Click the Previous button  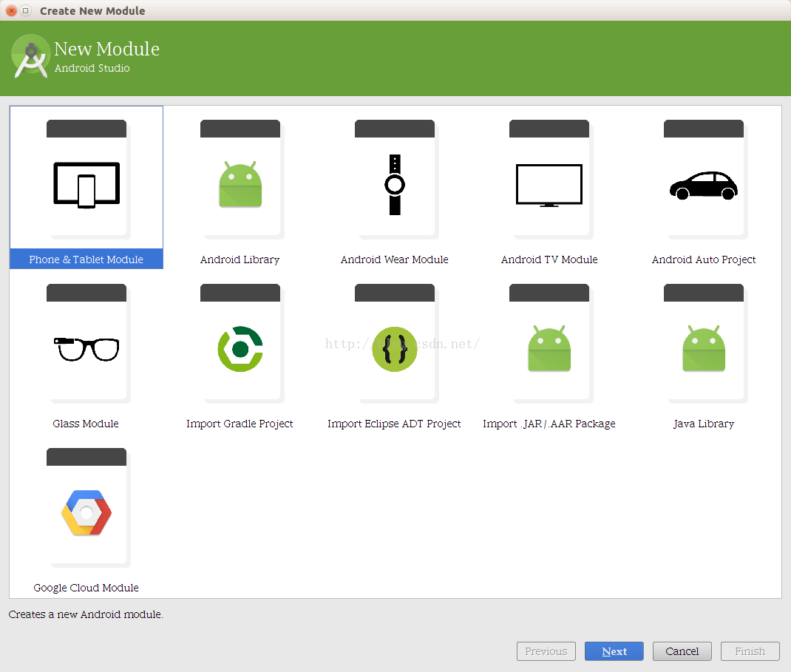(x=546, y=651)
